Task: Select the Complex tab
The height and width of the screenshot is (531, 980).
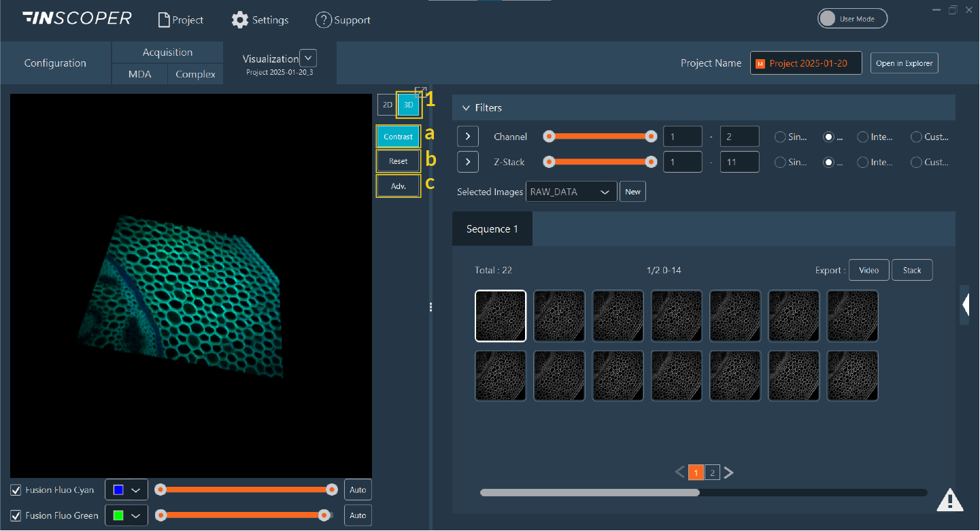Action: coord(195,74)
